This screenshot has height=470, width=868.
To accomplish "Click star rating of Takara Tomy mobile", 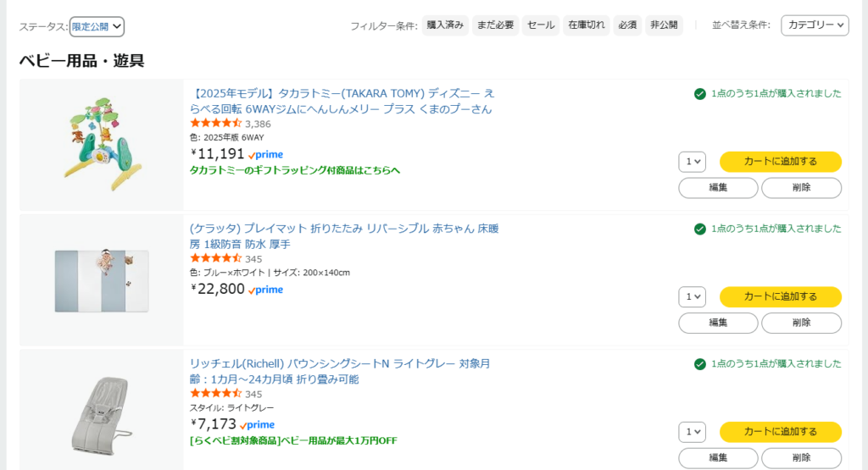I will click(216, 124).
